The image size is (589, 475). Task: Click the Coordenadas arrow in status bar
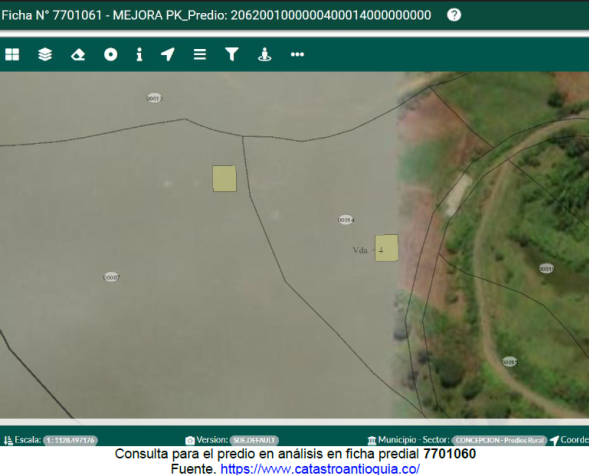click(x=554, y=440)
